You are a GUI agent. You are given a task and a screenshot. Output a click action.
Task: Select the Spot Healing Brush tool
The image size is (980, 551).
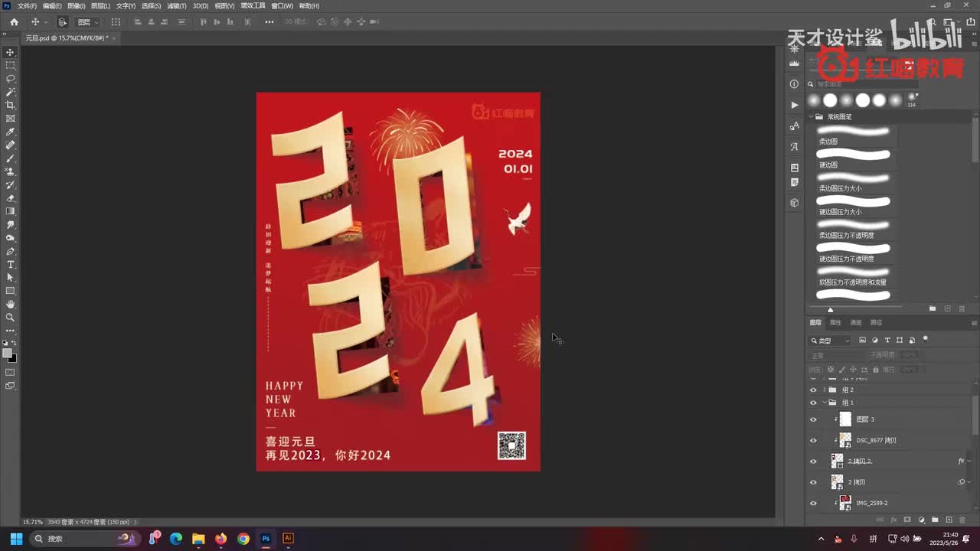point(11,145)
